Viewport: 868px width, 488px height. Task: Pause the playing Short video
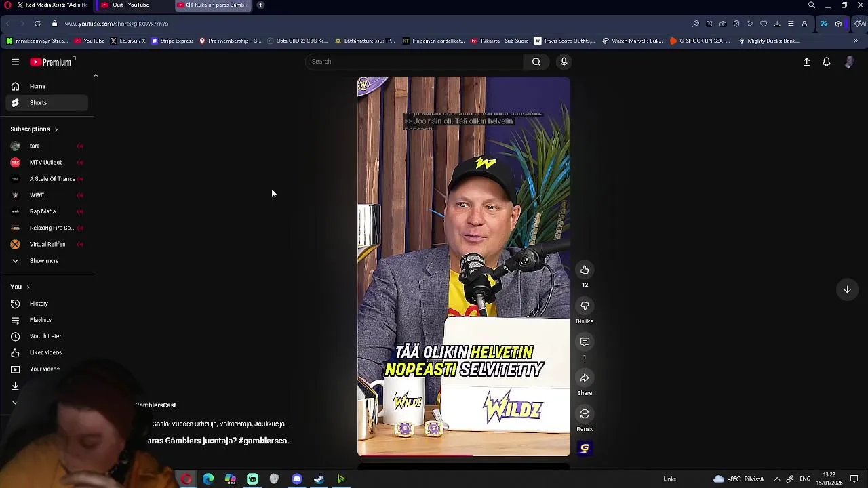tap(464, 266)
